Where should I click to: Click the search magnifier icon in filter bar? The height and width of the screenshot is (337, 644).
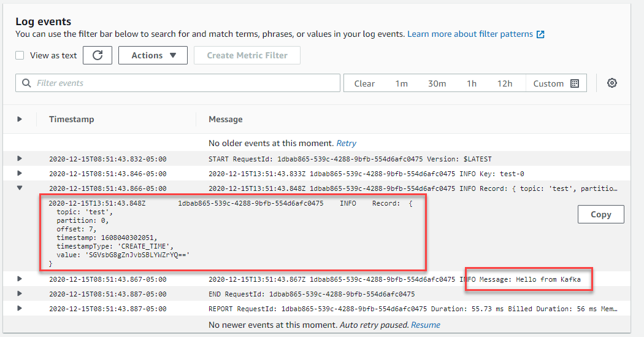pos(26,83)
